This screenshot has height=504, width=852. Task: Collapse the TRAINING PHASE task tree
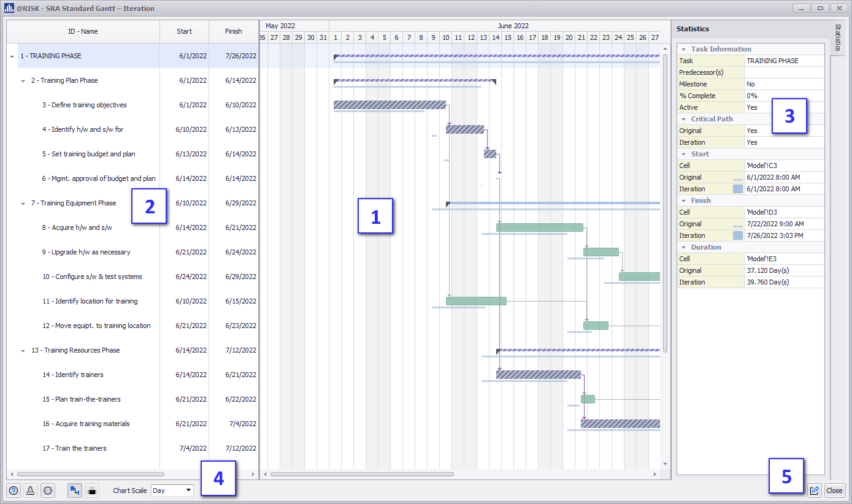click(x=12, y=56)
